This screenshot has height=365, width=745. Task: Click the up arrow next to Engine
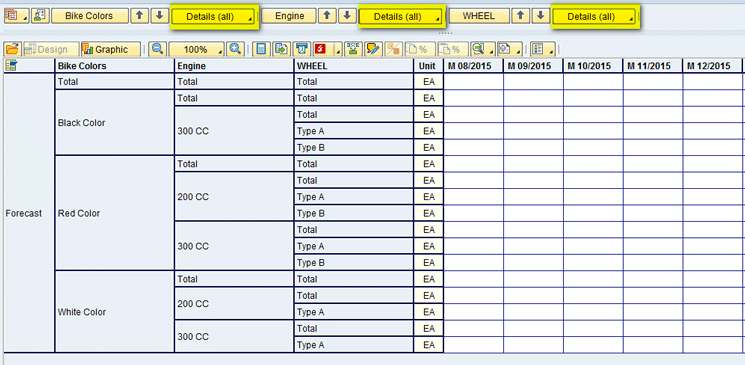(327, 16)
